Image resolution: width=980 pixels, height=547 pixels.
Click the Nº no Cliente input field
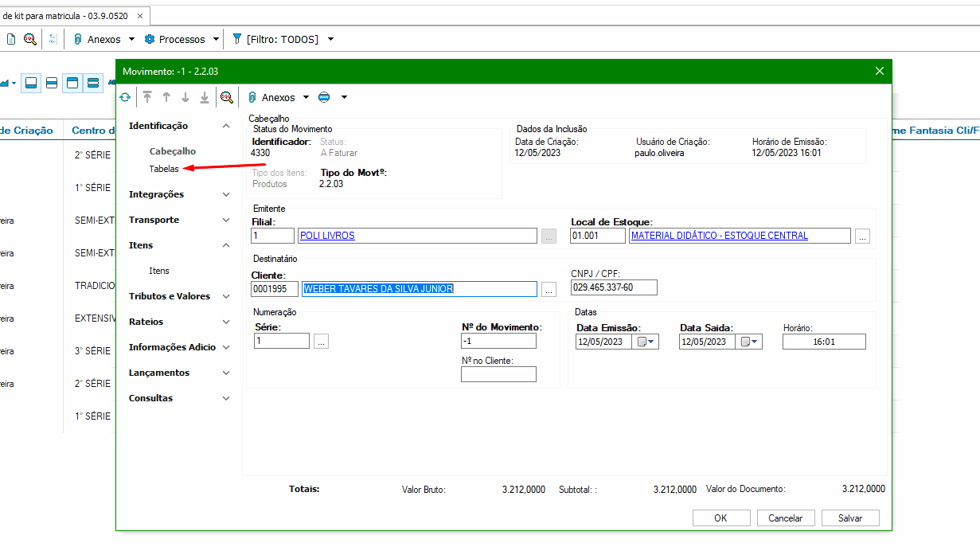(x=498, y=374)
